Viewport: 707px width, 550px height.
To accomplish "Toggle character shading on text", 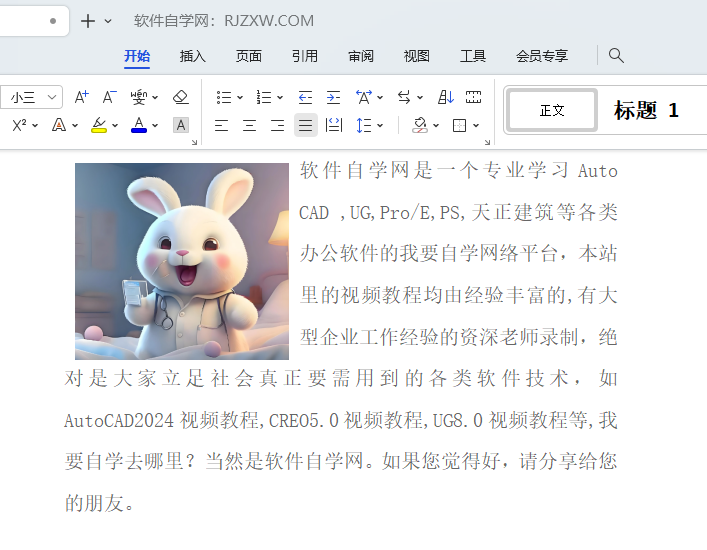I will pos(180,125).
